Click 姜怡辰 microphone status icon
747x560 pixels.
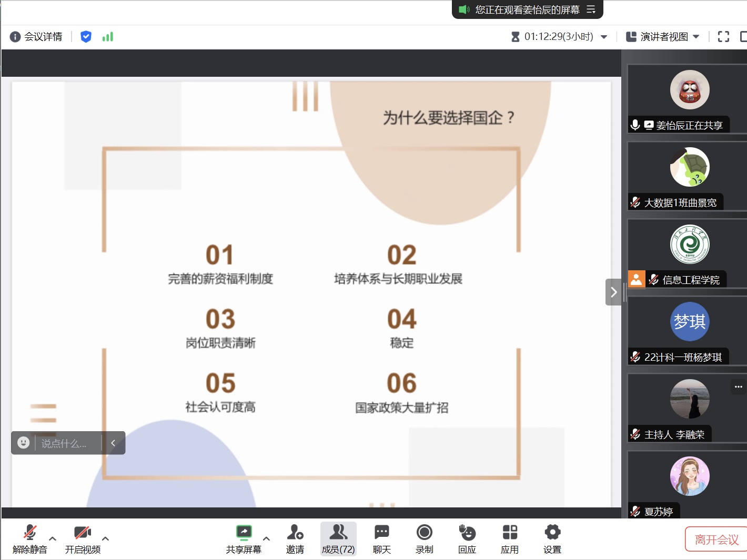(635, 125)
